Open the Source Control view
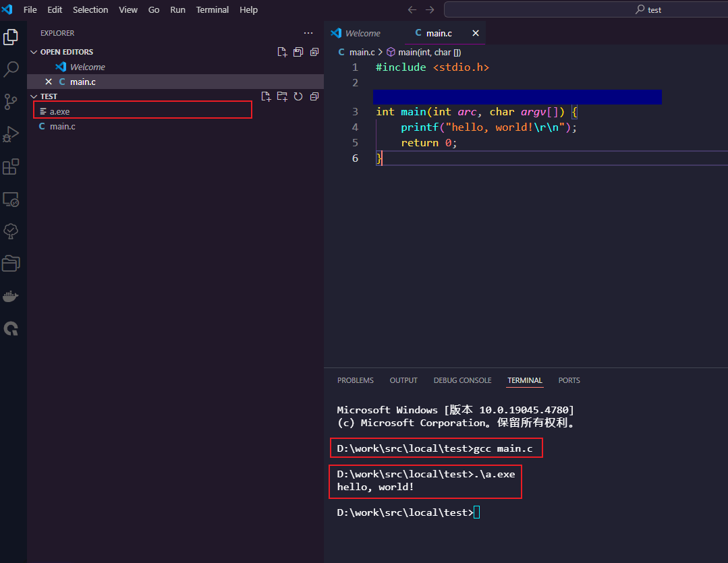The width and height of the screenshot is (728, 563). tap(11, 102)
